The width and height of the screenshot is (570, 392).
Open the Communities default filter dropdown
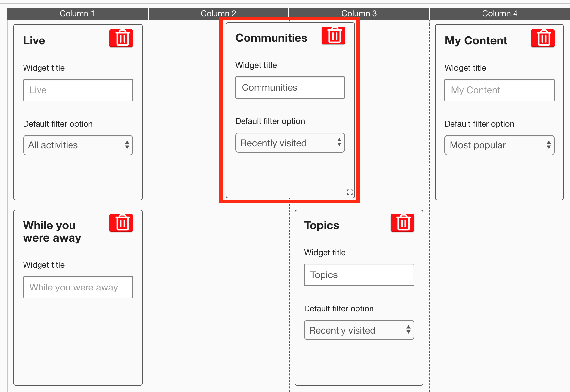[290, 143]
